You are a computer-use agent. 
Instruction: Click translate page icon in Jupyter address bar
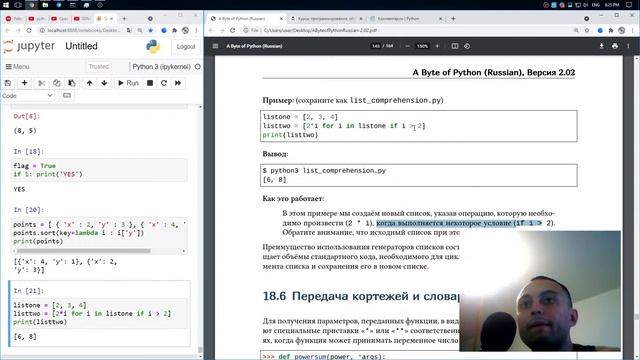tap(129, 30)
